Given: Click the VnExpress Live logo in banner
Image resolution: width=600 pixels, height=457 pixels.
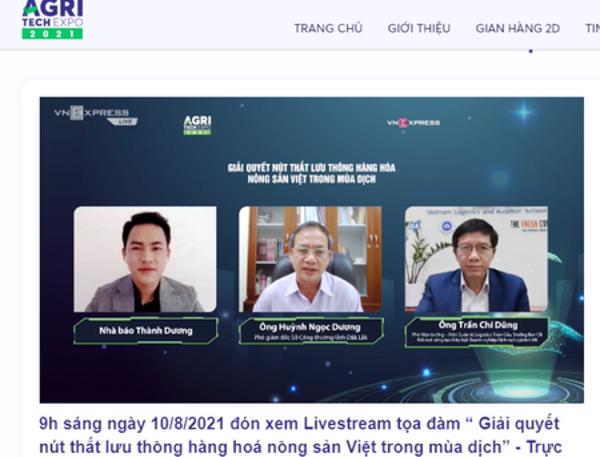Looking at the screenshot, I should [x=96, y=116].
